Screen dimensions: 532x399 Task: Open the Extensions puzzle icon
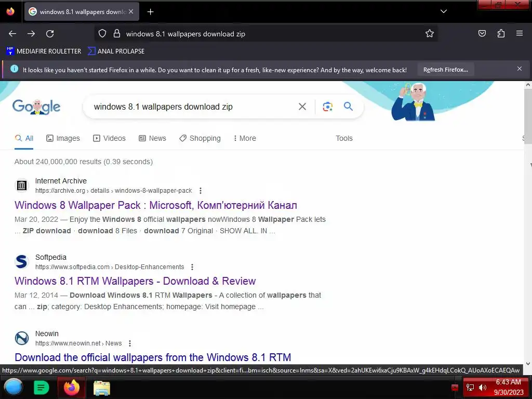pyautogui.click(x=501, y=33)
